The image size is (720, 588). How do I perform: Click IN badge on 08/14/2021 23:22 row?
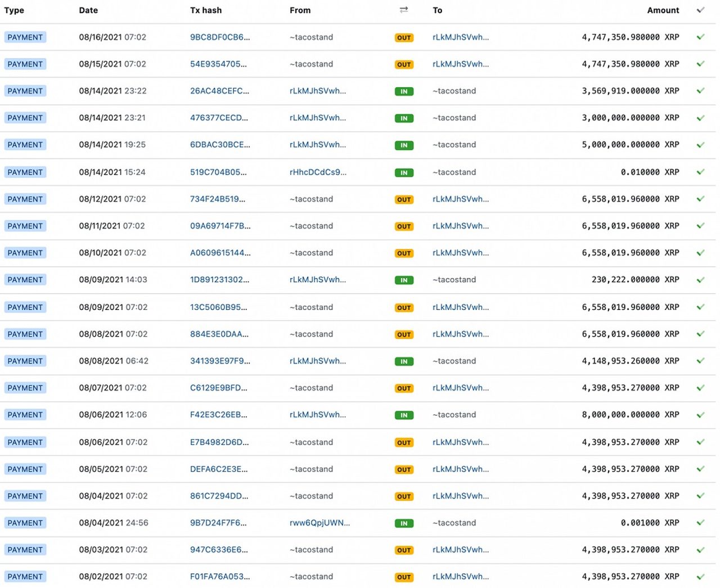(404, 91)
